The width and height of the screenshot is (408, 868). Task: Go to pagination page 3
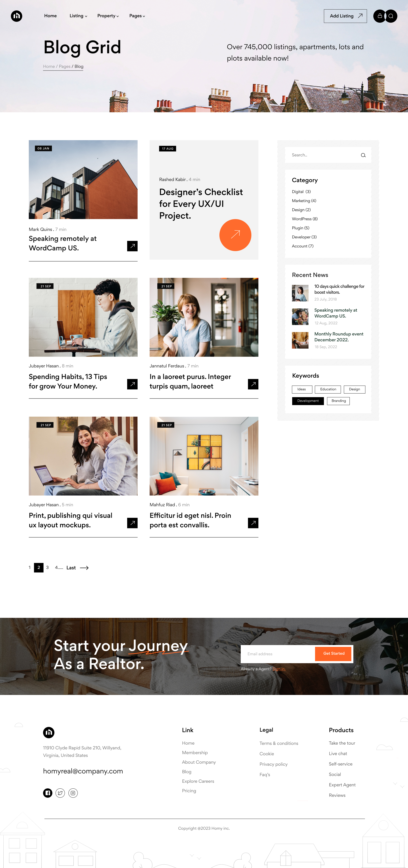[x=47, y=567]
